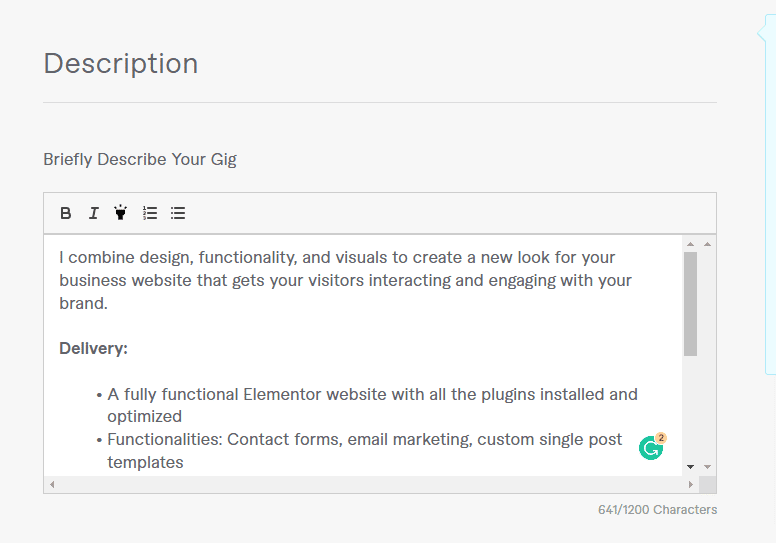Toggle italic text formatting
The image size is (776, 543).
pos(94,213)
